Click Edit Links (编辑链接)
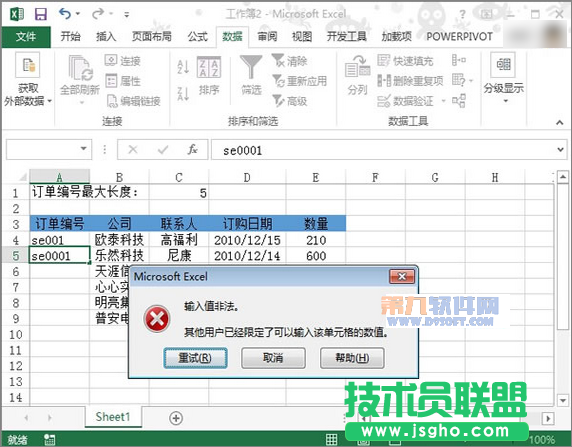Viewport: 572px width, 447px height. pyautogui.click(x=133, y=101)
